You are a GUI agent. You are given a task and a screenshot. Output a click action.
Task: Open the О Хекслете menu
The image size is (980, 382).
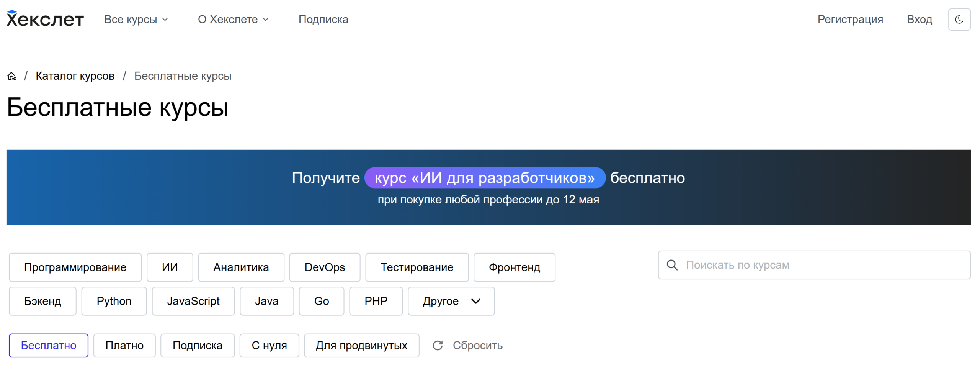(x=233, y=19)
